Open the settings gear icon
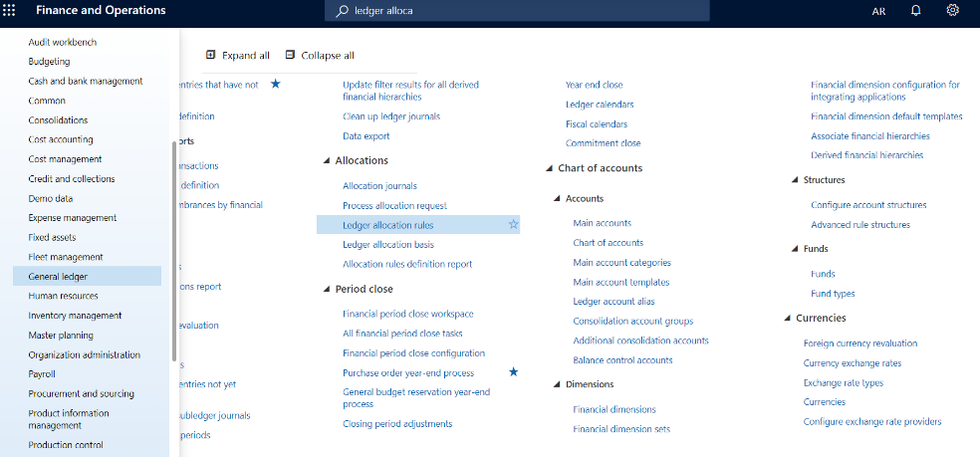 click(x=952, y=11)
